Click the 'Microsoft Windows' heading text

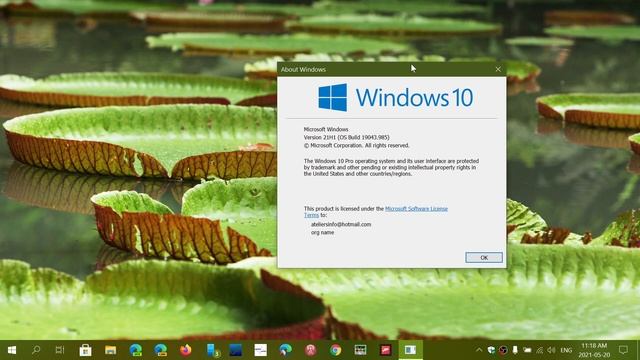click(x=326, y=129)
